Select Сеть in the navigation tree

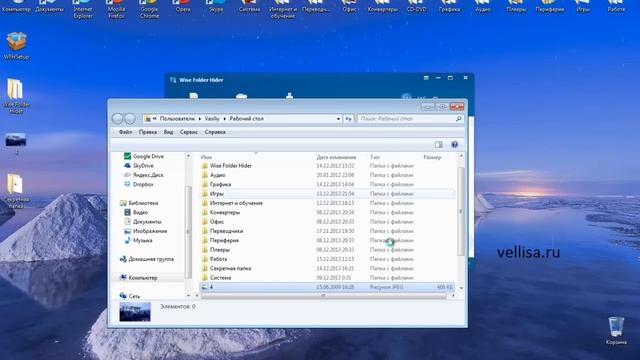point(129,296)
